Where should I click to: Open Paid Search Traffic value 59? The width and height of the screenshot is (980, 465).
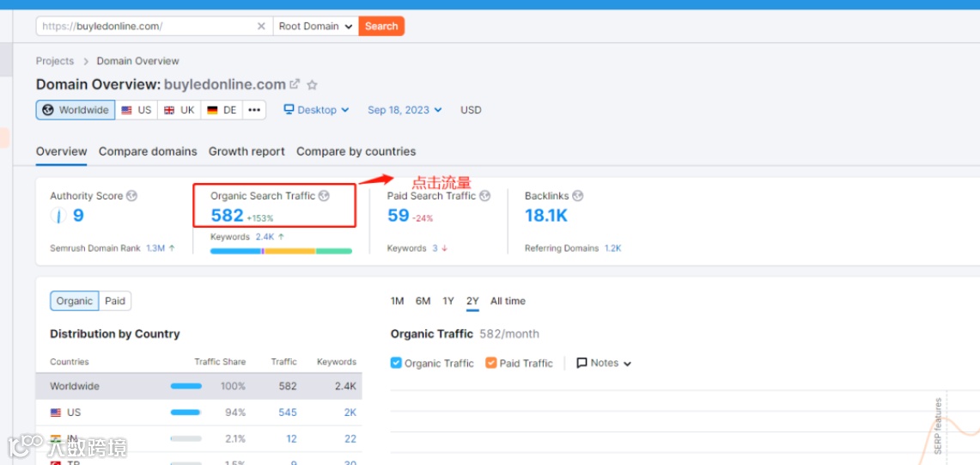click(x=399, y=215)
